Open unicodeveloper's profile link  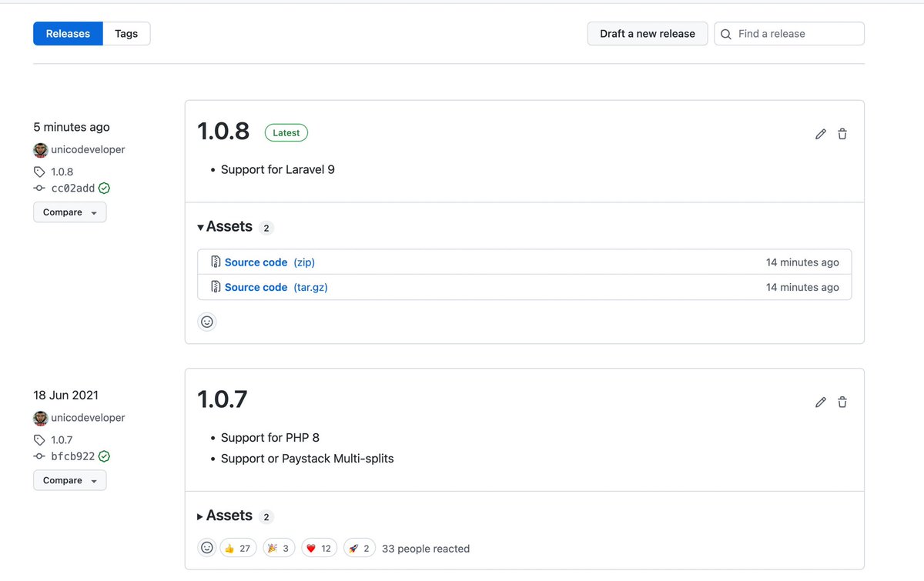87,149
